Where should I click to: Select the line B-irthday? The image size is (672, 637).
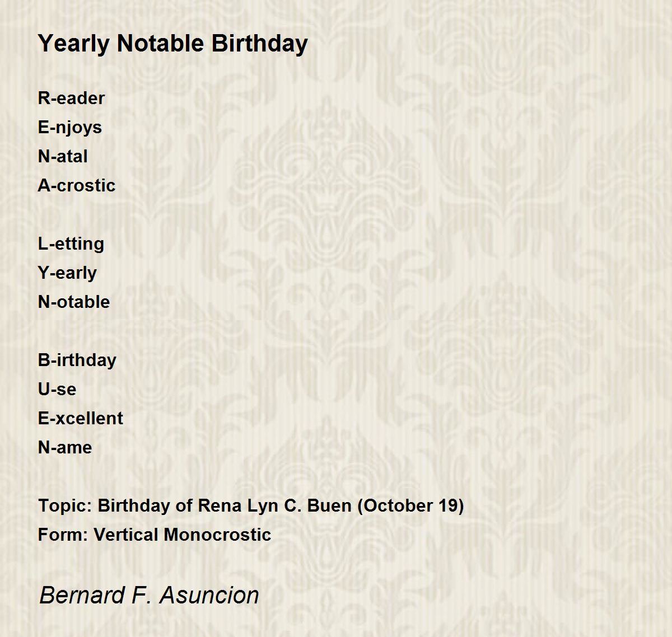coord(77,360)
